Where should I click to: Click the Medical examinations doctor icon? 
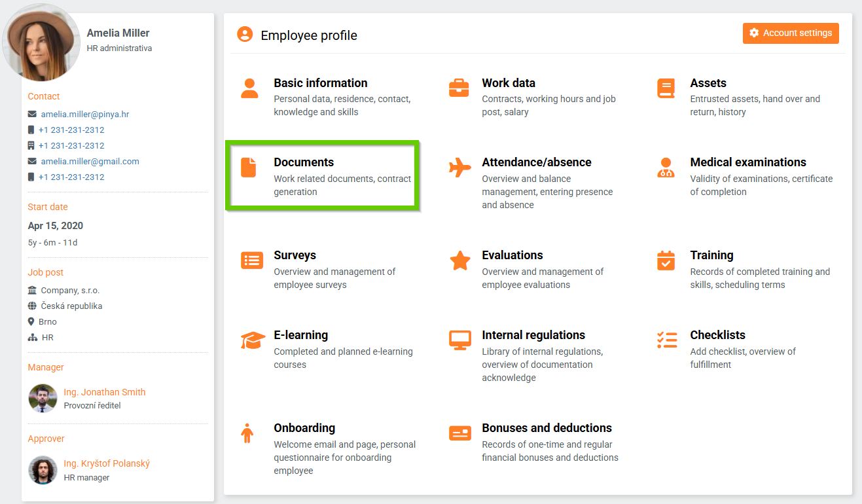[666, 168]
